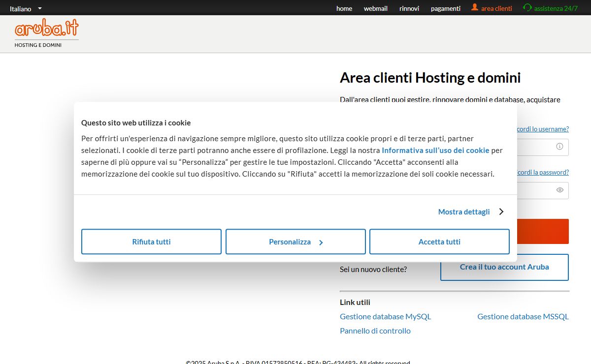Click the 'Questo sito web utilizza i cookie' heading
The height and width of the screenshot is (364, 591).
pos(136,122)
